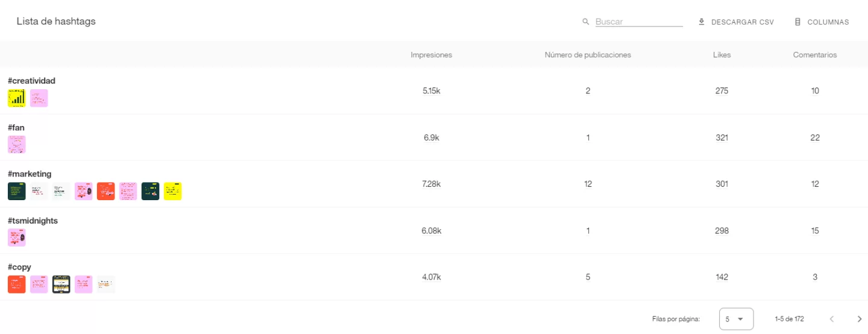Viewport: 868px width, 334px height.
Task: Sort by the Likes column header
Action: click(722, 55)
